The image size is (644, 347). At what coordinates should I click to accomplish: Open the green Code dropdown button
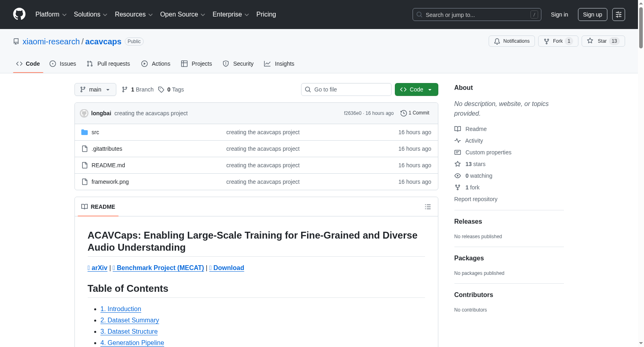point(417,89)
